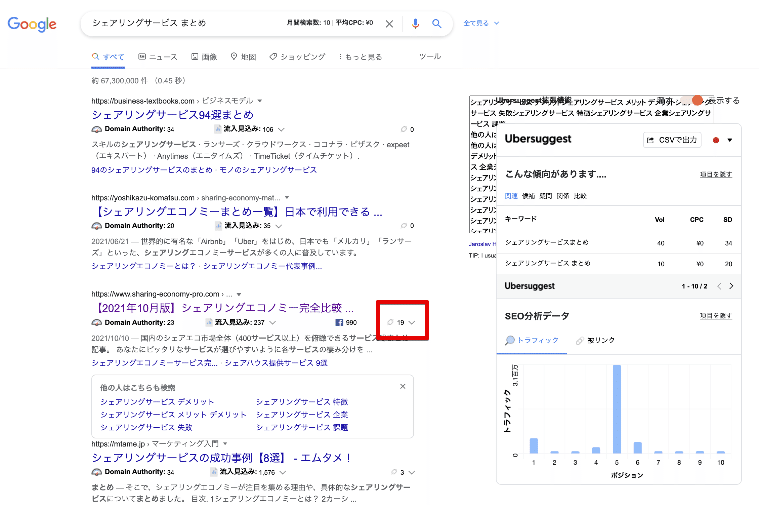
Task: Start voice search with the microphone icon
Action: coord(415,24)
